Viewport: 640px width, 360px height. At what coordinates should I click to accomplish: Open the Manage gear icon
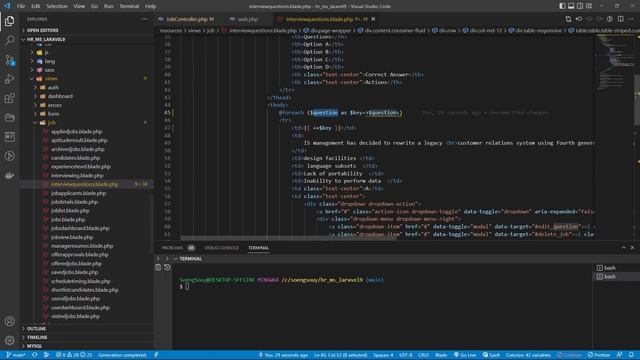(x=9, y=340)
